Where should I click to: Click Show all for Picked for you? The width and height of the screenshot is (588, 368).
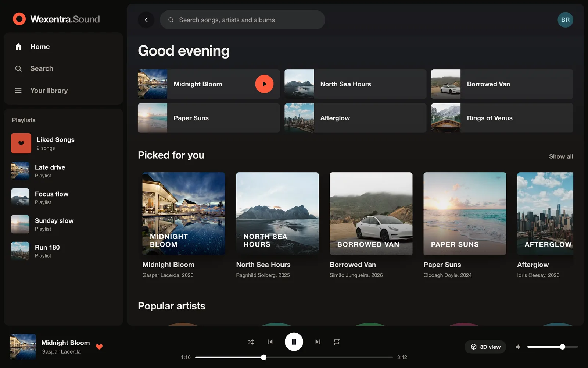tap(561, 156)
